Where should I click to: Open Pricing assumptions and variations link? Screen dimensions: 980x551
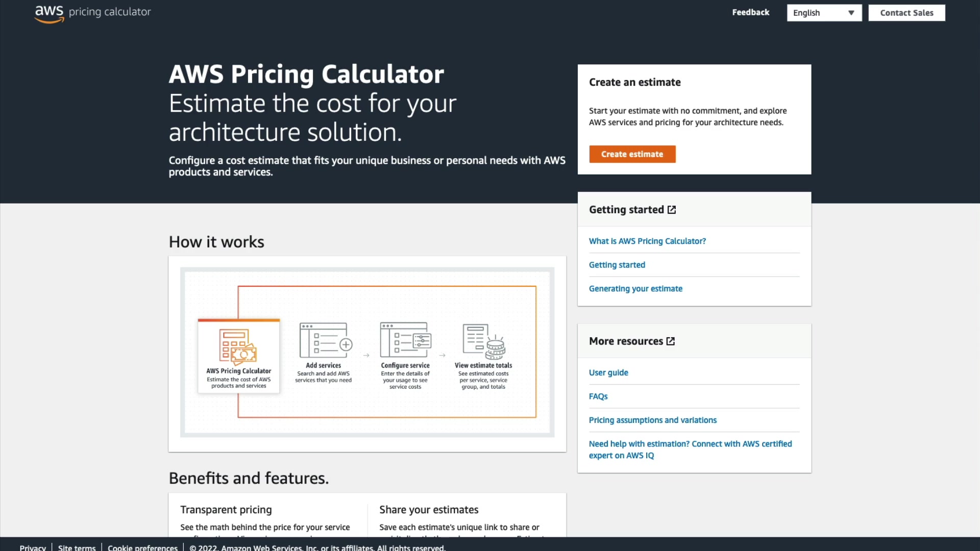pyautogui.click(x=652, y=420)
